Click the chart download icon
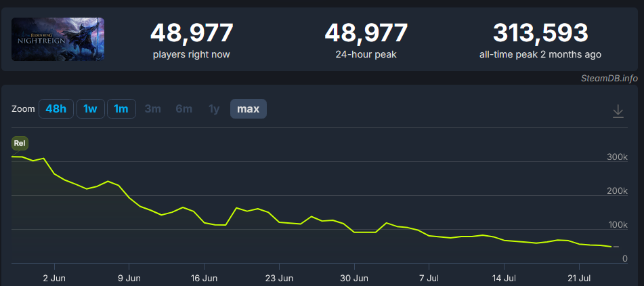 [x=618, y=111]
